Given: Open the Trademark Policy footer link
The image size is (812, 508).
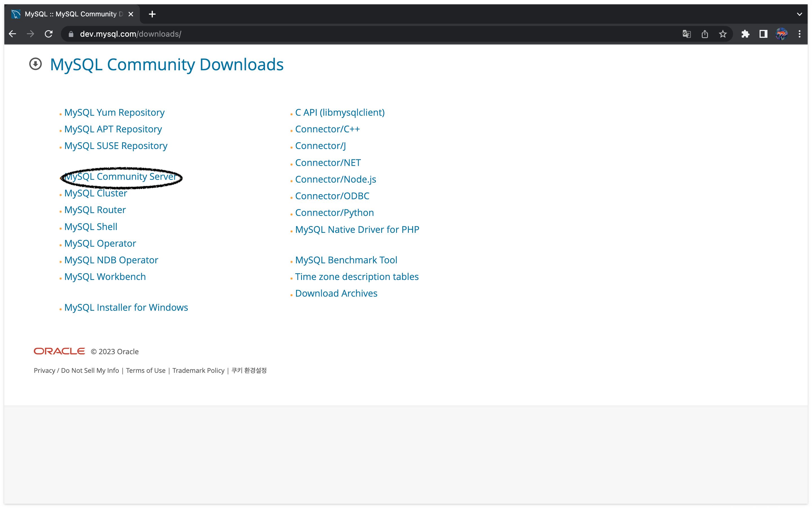Looking at the screenshot, I should click(x=198, y=370).
